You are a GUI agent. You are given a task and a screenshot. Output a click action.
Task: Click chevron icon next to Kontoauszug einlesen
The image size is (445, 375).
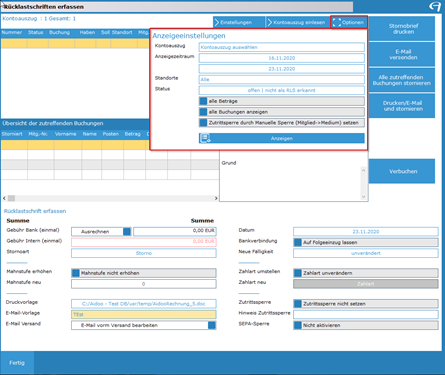(x=270, y=22)
